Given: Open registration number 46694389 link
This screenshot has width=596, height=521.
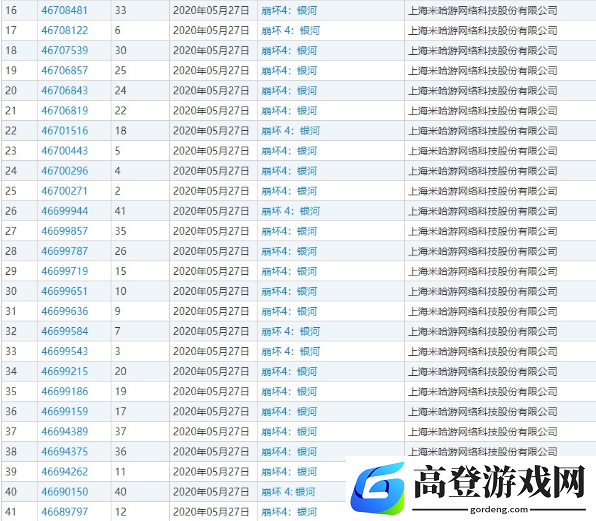Looking at the screenshot, I should tap(64, 432).
